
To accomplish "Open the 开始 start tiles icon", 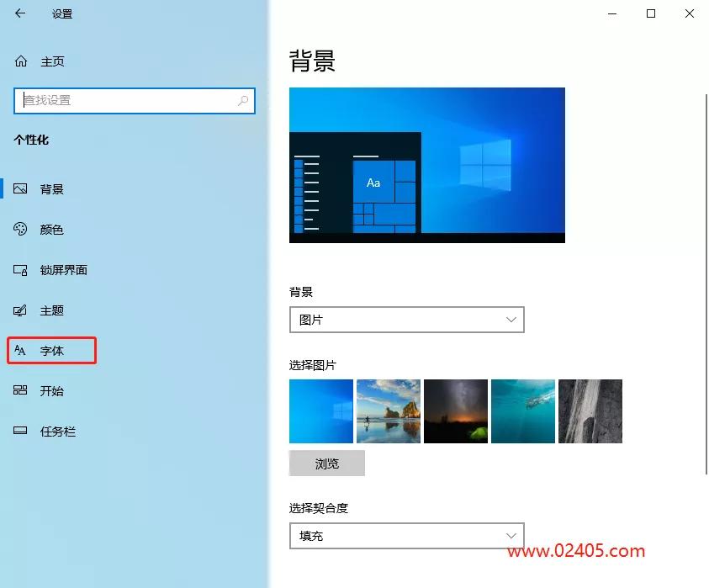I will pos(20,390).
